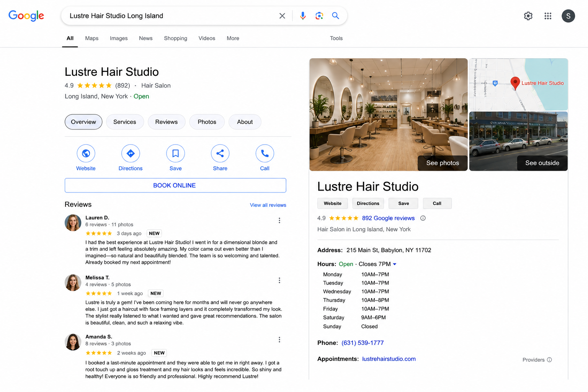The height and width of the screenshot is (392, 588).
Task: Click the See photos overlay button
Action: coord(443,163)
